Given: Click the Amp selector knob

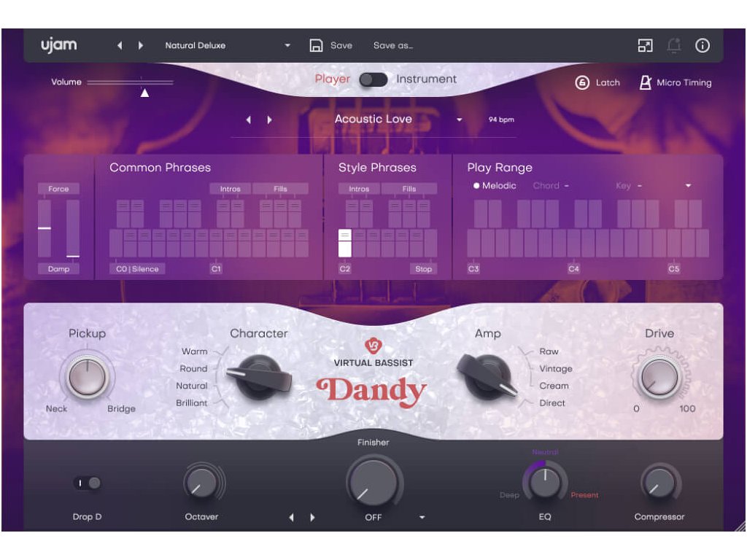Looking at the screenshot, I should (x=488, y=377).
